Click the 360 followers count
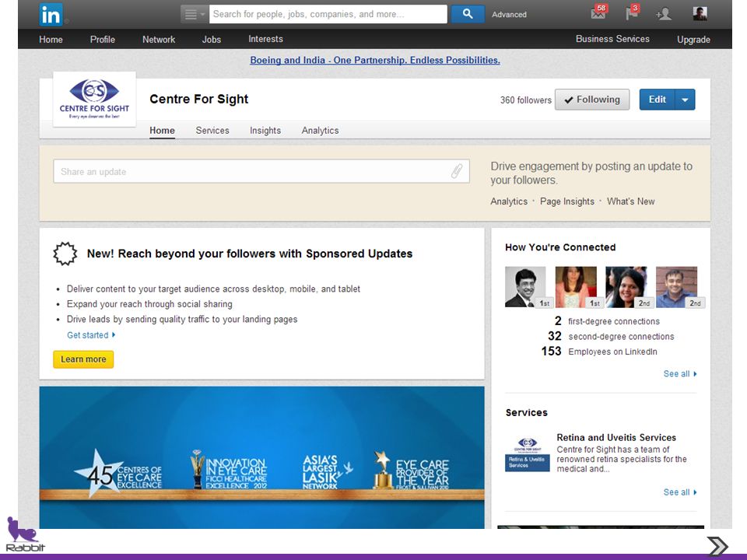This screenshot has height=560, width=747. click(x=525, y=100)
